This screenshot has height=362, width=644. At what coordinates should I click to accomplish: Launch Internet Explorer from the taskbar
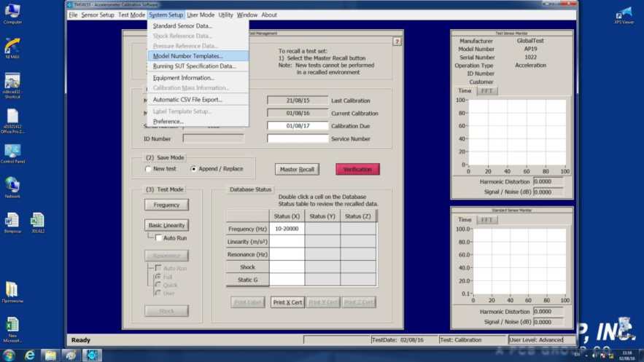30,355
